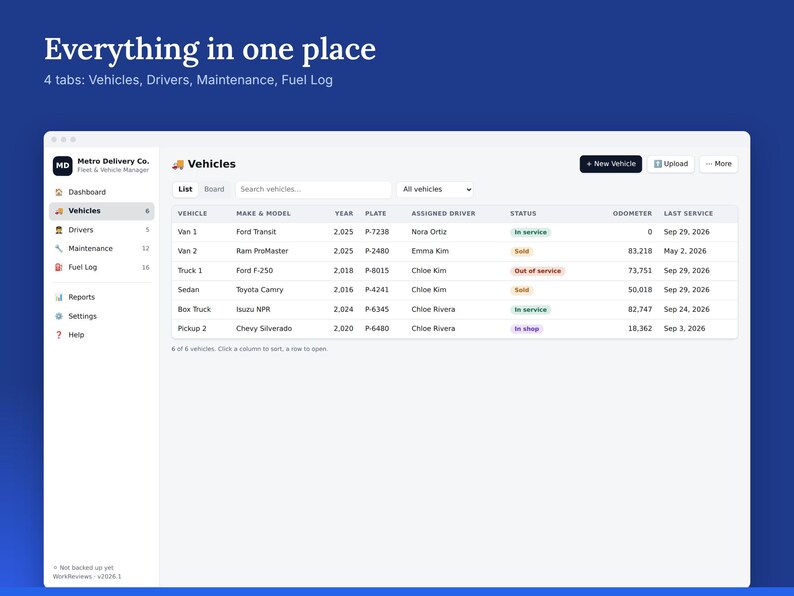Image resolution: width=794 pixels, height=596 pixels.
Task: Switch to the List view tab
Action: tap(185, 189)
